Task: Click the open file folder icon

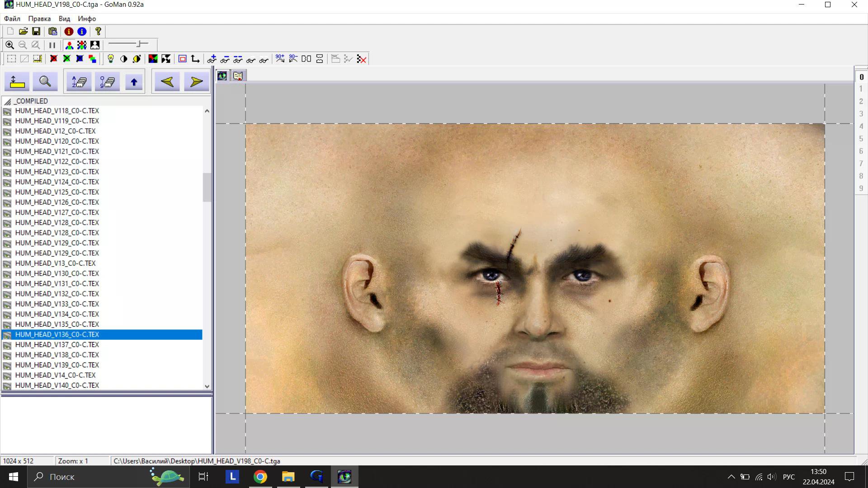Action: pyautogui.click(x=23, y=31)
